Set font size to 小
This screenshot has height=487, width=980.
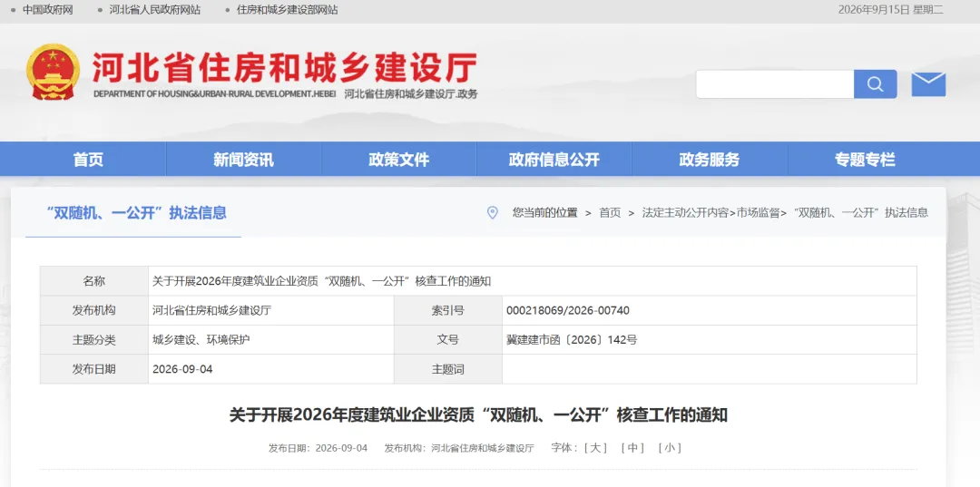tap(670, 448)
